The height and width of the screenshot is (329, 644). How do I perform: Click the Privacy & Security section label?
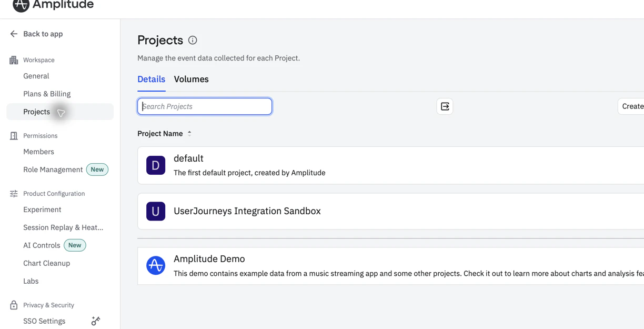48,305
